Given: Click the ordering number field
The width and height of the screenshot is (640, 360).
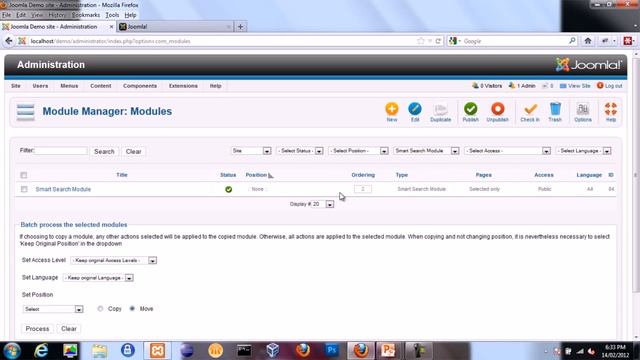Looking at the screenshot, I should (362, 189).
